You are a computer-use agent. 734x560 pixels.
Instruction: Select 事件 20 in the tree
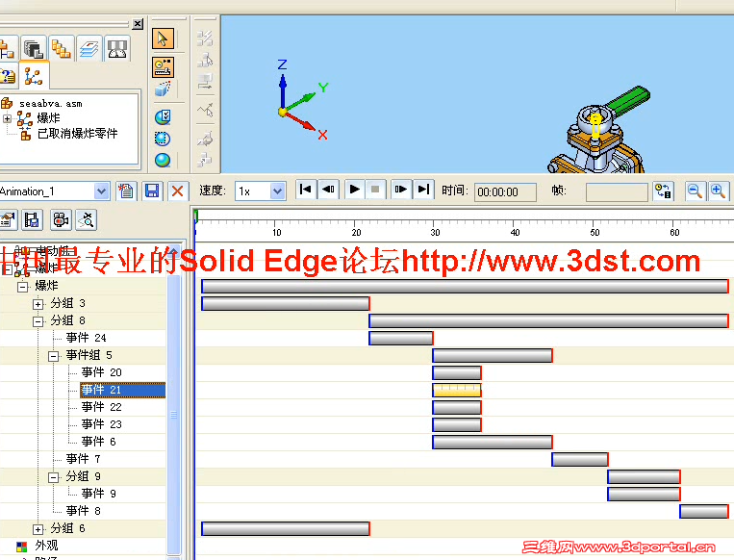(102, 372)
